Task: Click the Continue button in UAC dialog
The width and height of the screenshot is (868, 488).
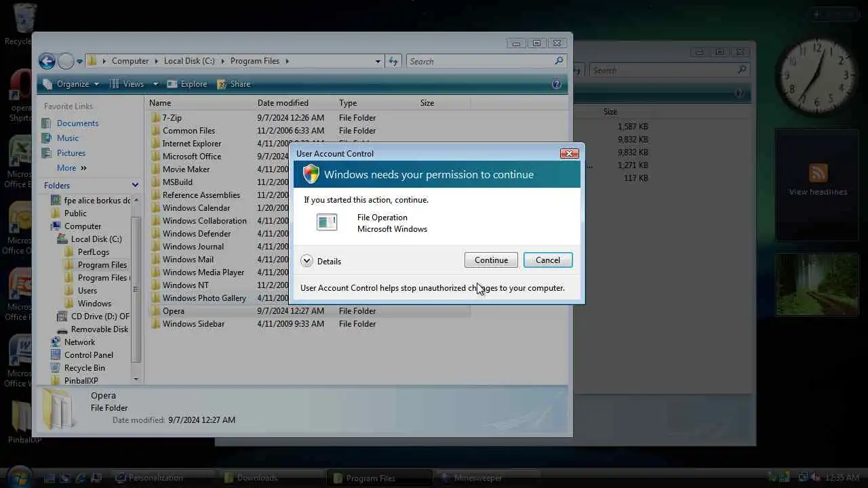Action: [x=491, y=260]
